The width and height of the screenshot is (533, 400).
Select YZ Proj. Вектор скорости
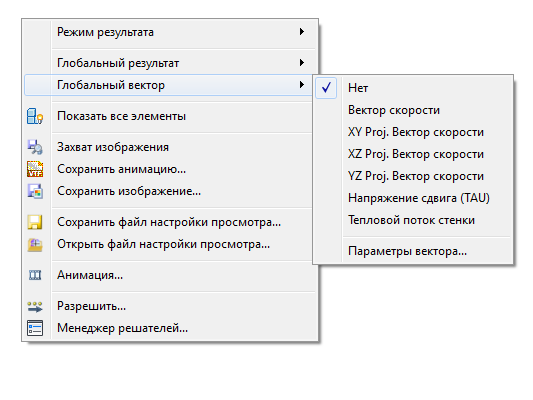click(x=413, y=176)
